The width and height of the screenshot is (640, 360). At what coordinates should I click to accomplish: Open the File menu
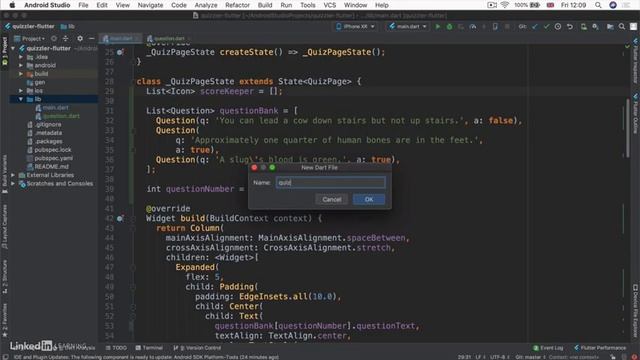click(x=83, y=5)
